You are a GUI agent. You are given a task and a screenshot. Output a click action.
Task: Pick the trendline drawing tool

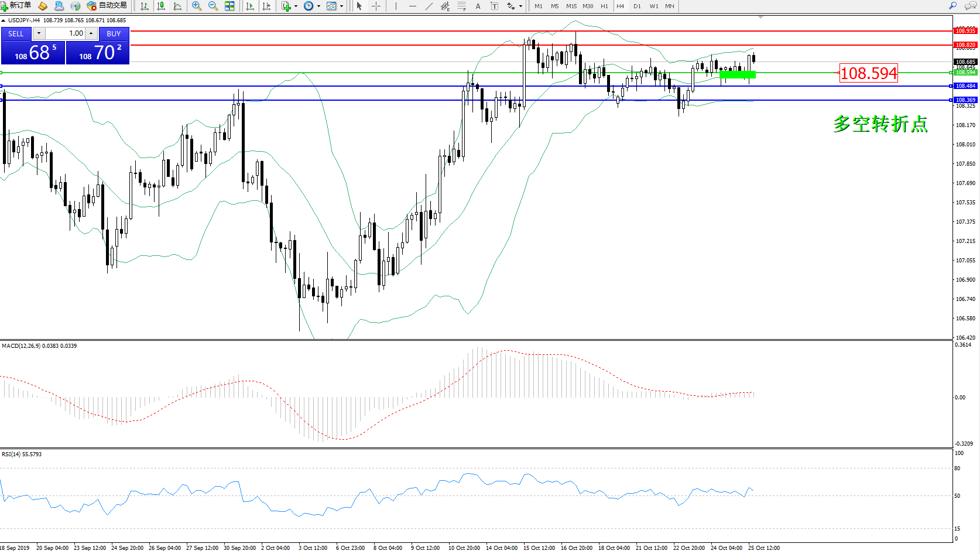(x=429, y=6)
